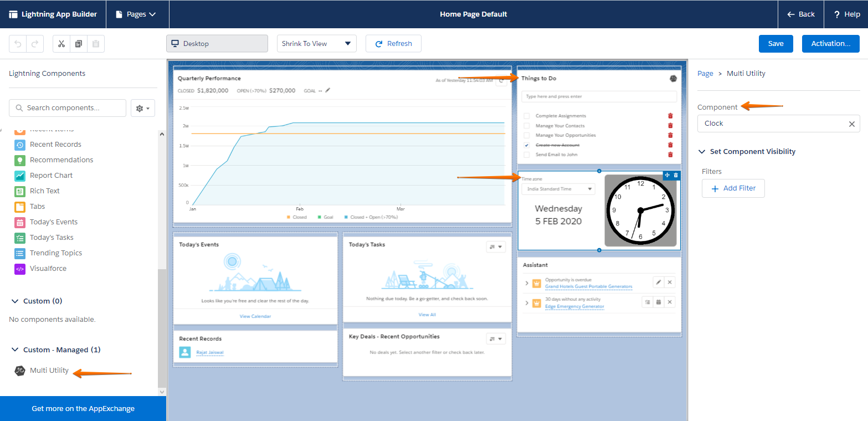Open the Pages menu
The image size is (868, 421).
click(137, 14)
